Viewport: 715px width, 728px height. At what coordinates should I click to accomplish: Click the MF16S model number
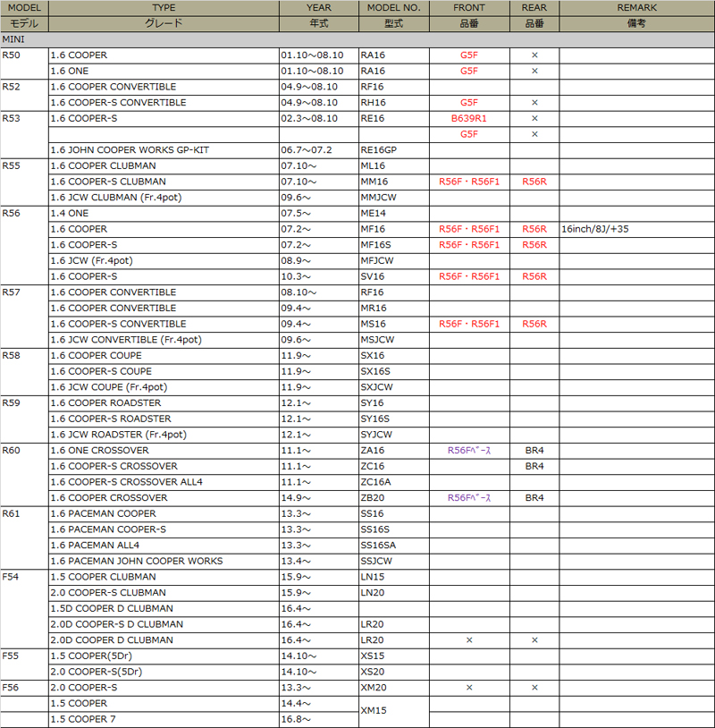pyautogui.click(x=394, y=245)
